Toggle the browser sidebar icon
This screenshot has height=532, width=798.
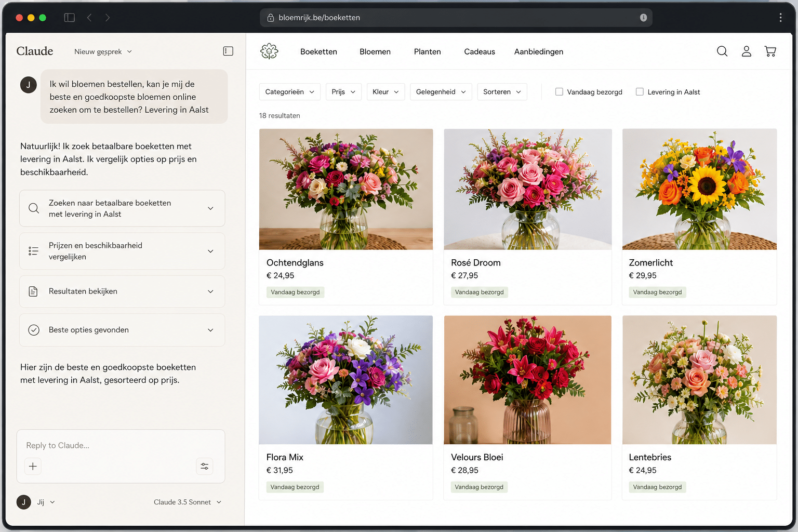tap(70, 18)
